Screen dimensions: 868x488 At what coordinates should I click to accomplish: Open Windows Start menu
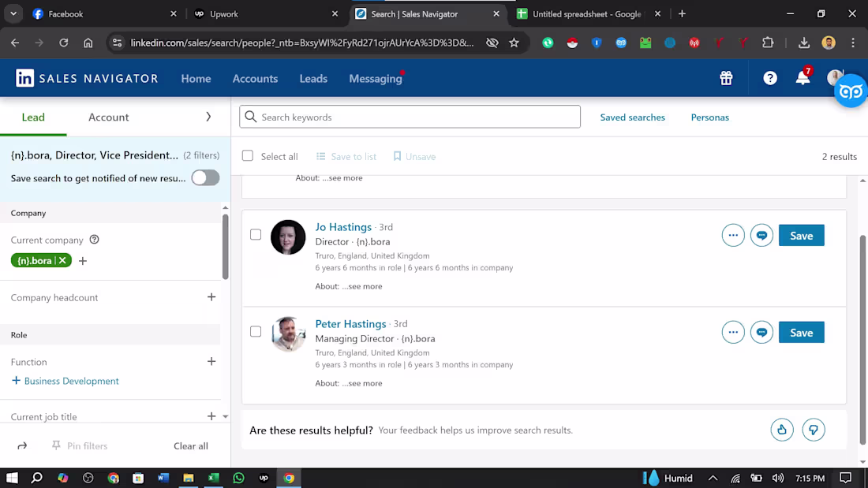pyautogui.click(x=12, y=478)
